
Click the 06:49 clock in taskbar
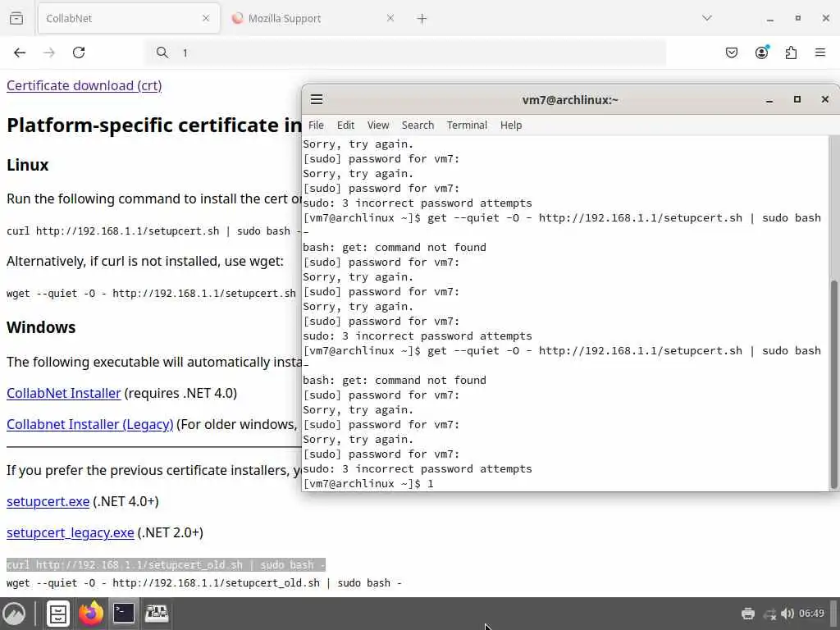point(811,614)
